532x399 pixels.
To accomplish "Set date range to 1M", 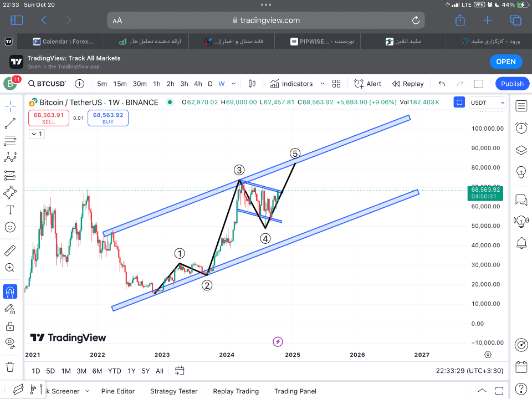I will point(66,371).
